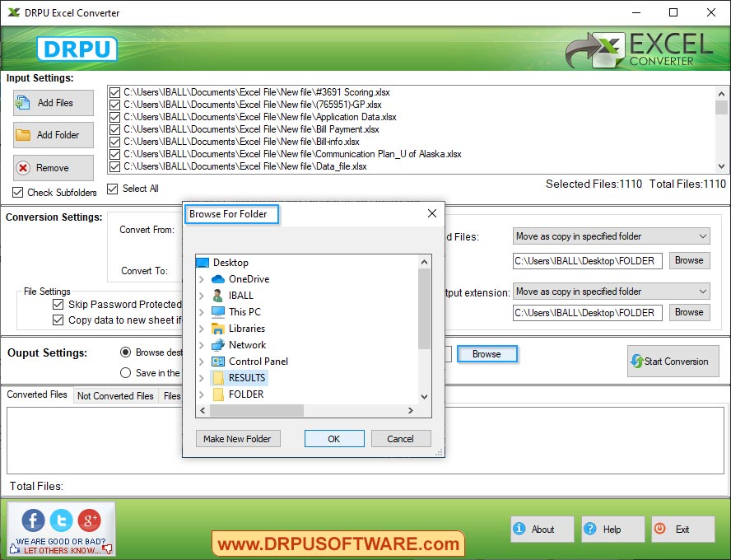Viewport: 731px width, 560px height.
Task: Expand OneDrive in the folder tree
Action: pyautogui.click(x=202, y=278)
